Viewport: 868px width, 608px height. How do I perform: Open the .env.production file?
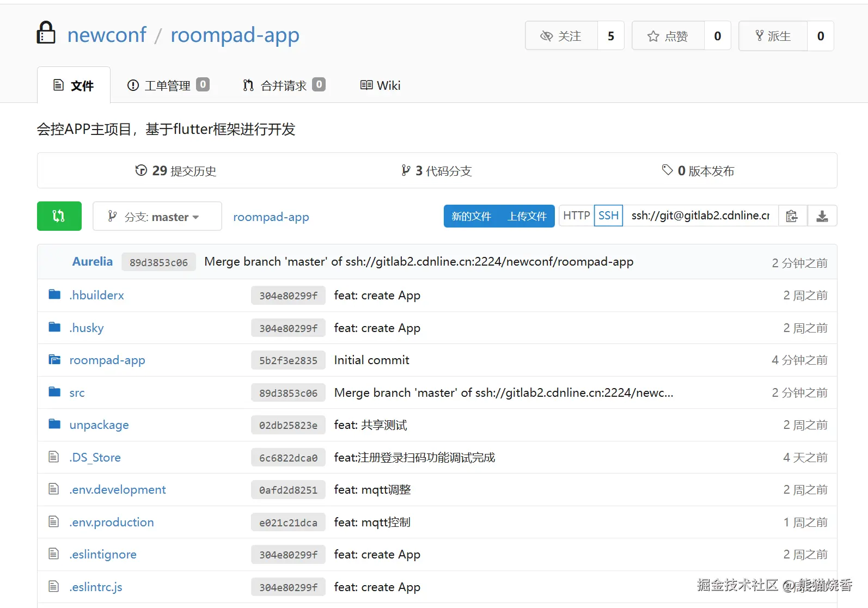point(112,522)
